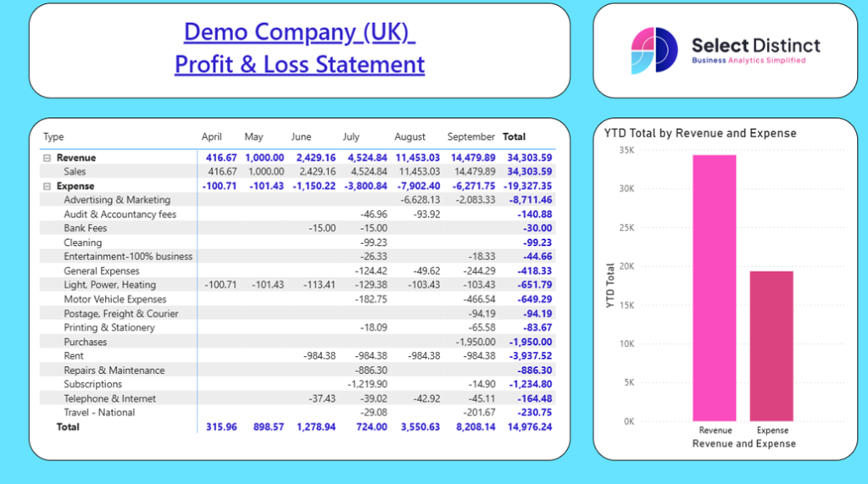Select the Rent expense row
This screenshot has width=868, height=484.
(74, 356)
